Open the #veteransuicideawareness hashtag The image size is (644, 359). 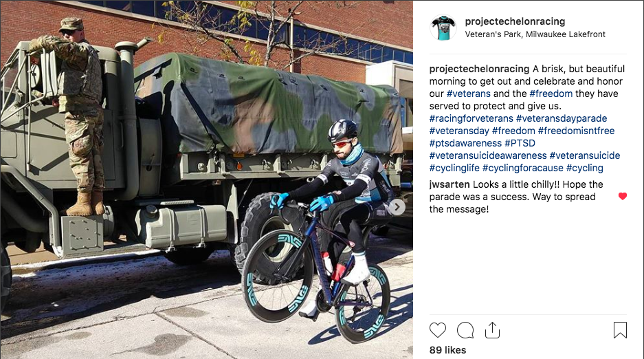[x=488, y=155]
